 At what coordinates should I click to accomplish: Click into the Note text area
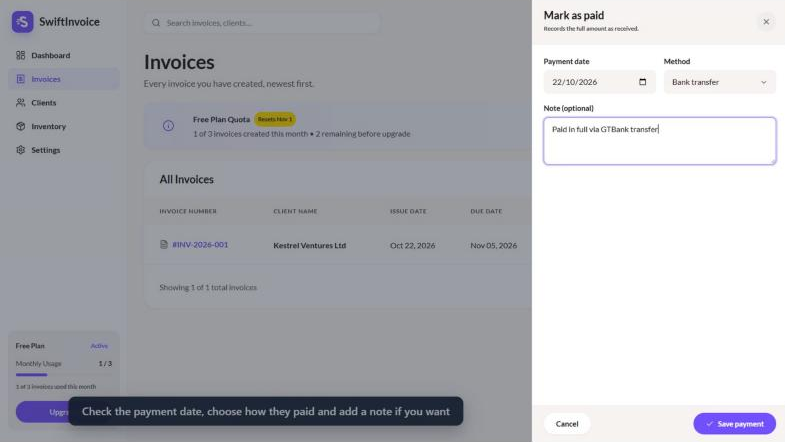coord(659,141)
